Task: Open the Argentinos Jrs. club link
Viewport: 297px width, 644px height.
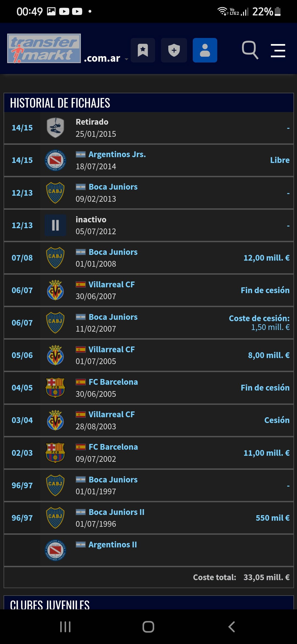Action: click(117, 154)
